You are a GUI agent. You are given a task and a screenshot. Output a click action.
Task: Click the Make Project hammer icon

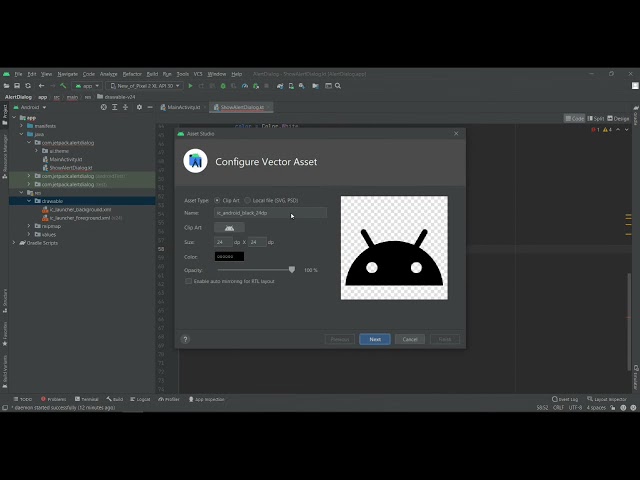pos(63,86)
